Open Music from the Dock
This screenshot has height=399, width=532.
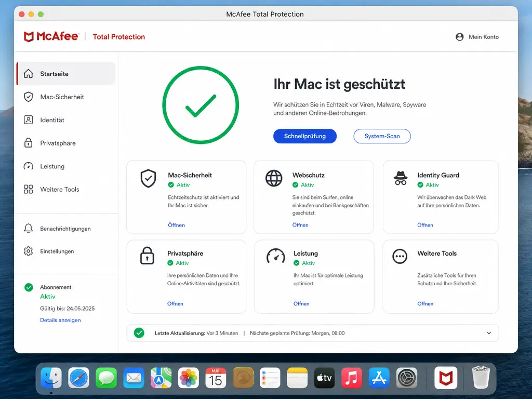[x=352, y=378]
